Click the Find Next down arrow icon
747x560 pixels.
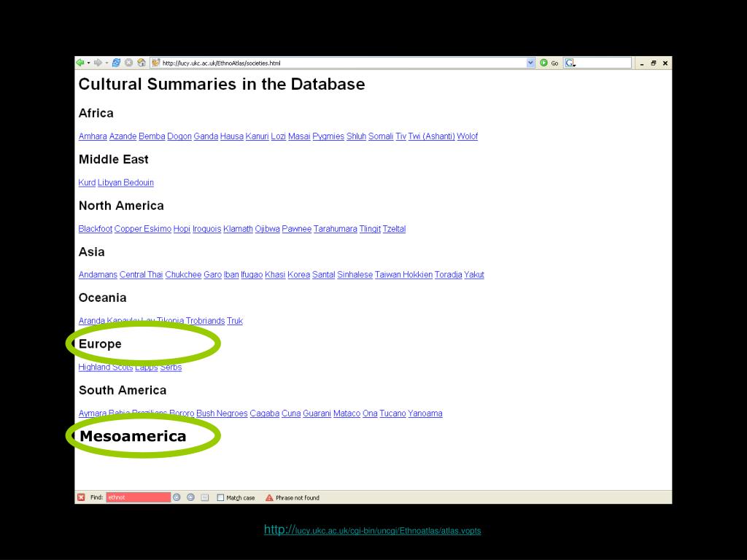[177, 497]
